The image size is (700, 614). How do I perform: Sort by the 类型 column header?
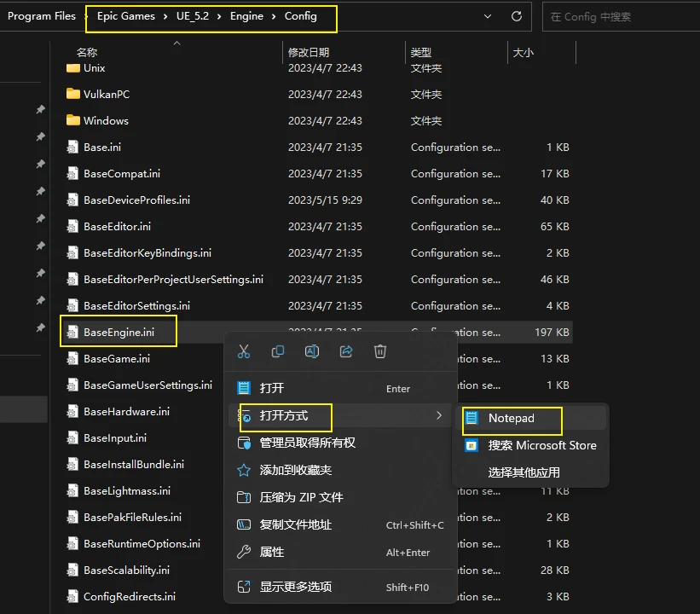point(421,52)
